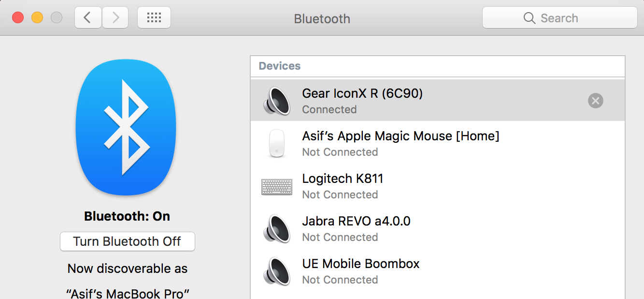Screen dimensions: 644x299
Task: Click the large blue Bluetooth logo
Action: pyautogui.click(x=126, y=127)
